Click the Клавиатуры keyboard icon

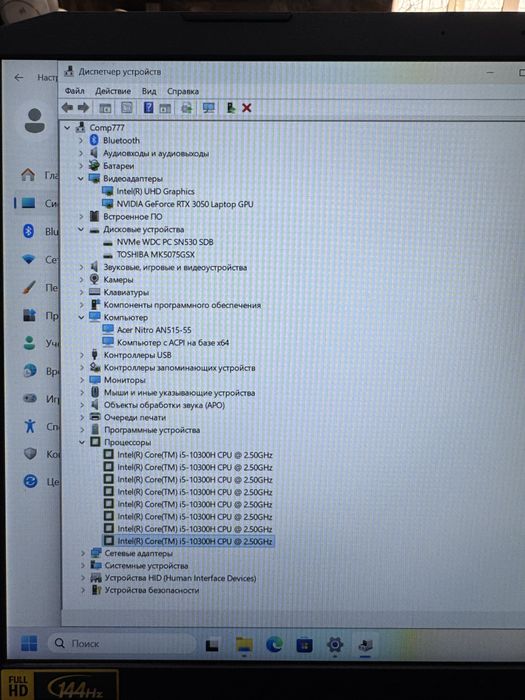coord(94,292)
